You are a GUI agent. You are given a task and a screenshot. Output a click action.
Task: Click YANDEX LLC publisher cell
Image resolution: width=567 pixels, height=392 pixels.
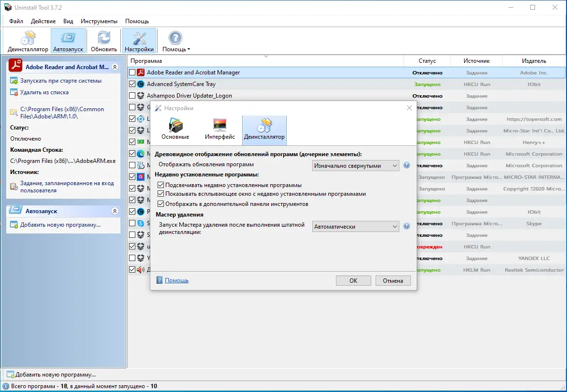tap(534, 258)
